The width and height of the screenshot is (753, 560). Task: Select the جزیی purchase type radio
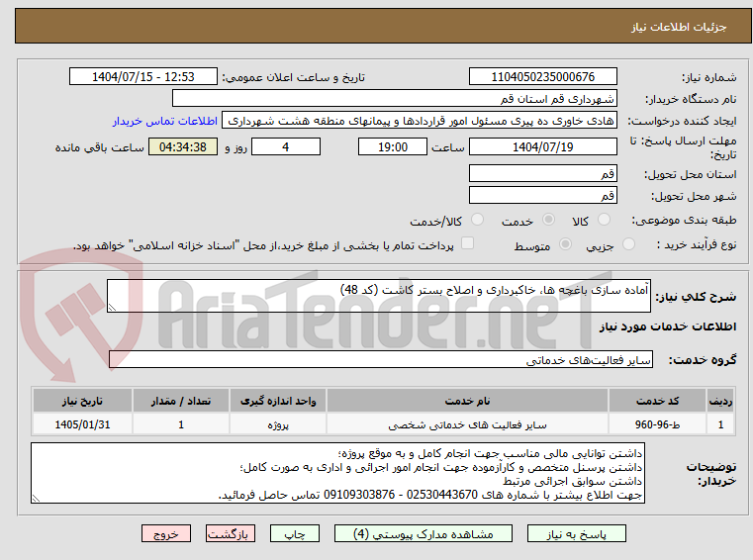pyautogui.click(x=628, y=244)
